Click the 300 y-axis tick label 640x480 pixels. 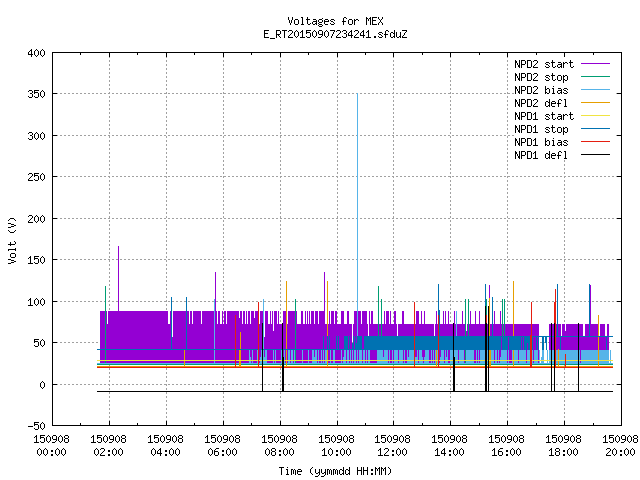(36, 136)
